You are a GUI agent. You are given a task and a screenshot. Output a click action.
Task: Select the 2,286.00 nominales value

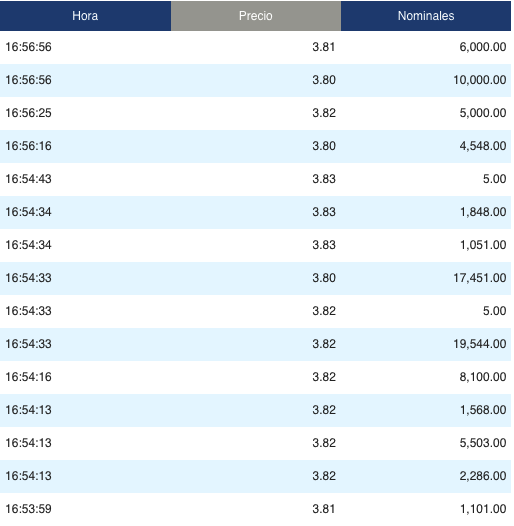point(483,476)
